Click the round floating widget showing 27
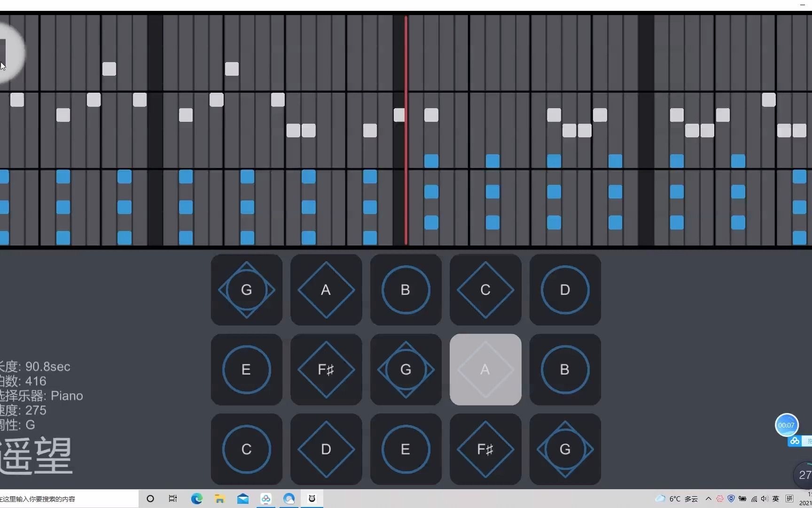Viewport: 812px width, 508px height. pos(803,475)
